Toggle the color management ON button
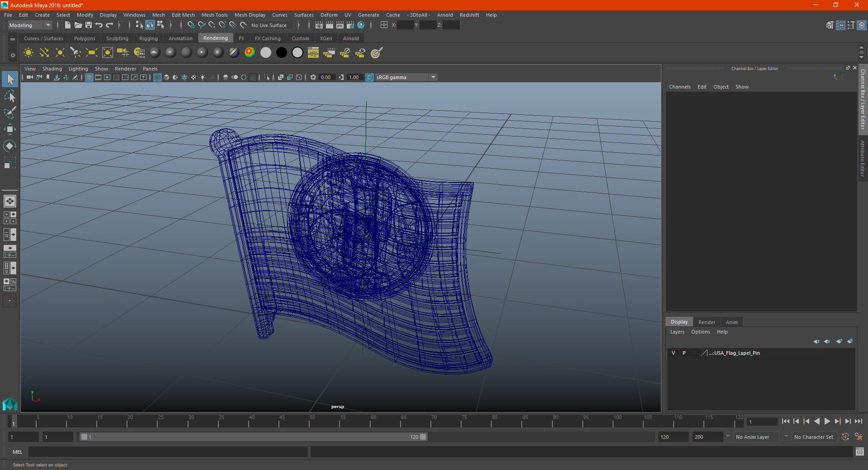Image resolution: width=868 pixels, height=470 pixels. pyautogui.click(x=370, y=77)
